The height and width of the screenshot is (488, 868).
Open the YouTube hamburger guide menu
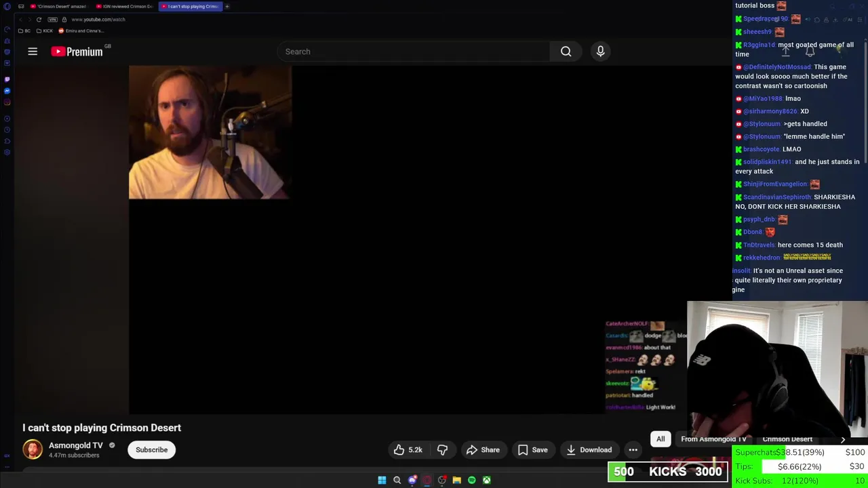pyautogui.click(x=33, y=52)
